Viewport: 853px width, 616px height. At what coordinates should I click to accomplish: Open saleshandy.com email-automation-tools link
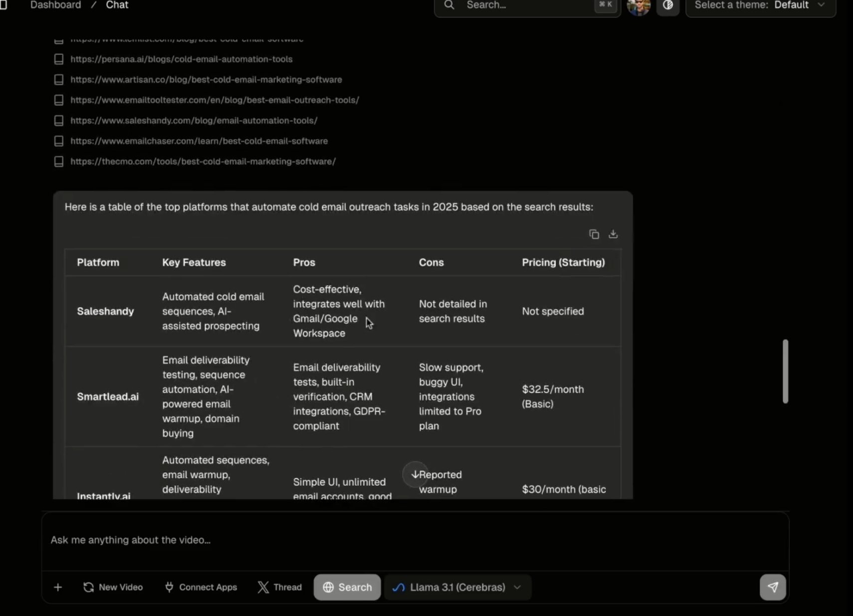194,120
